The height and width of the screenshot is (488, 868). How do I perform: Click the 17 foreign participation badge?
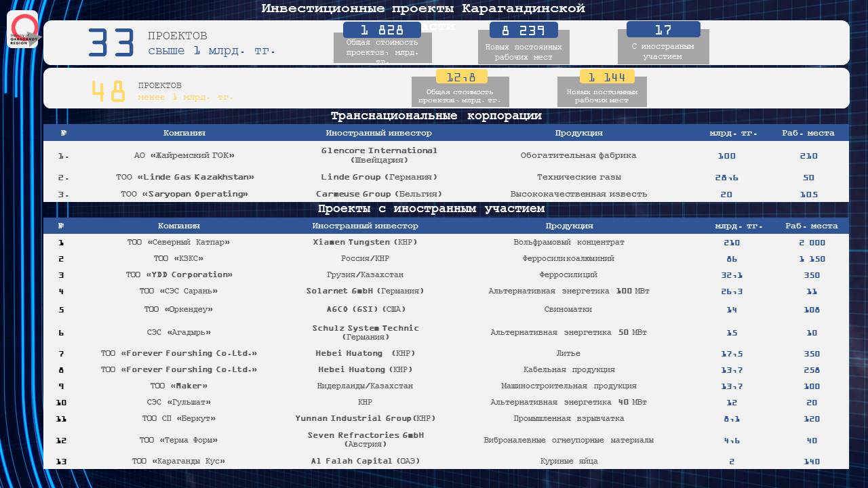pos(663,30)
